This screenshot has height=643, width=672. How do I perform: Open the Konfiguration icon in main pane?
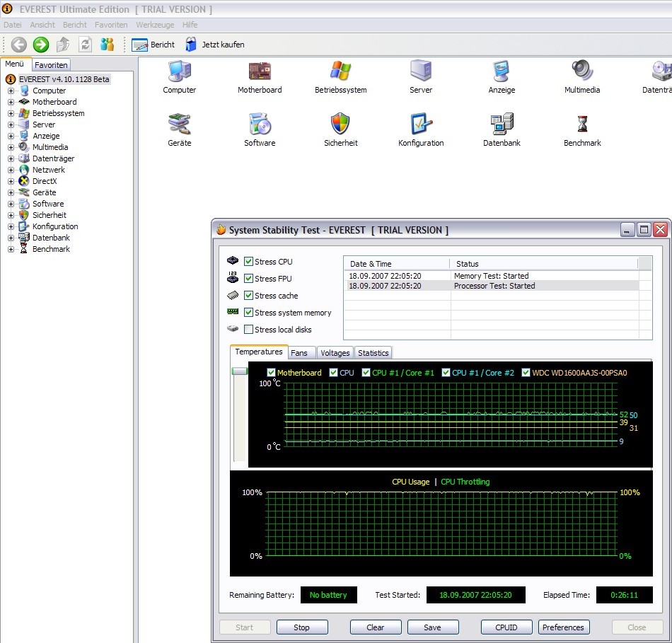[421, 124]
